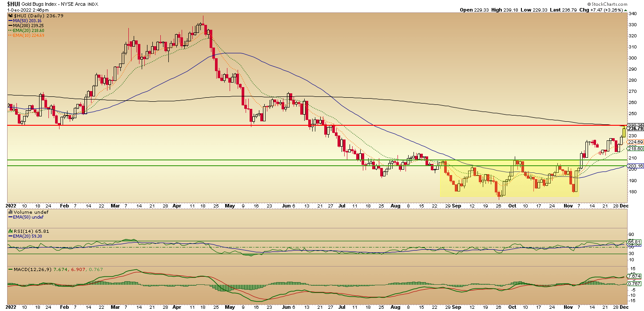Click the 340 label on the price axis
This screenshot has width=644, height=311.
[632, 13]
